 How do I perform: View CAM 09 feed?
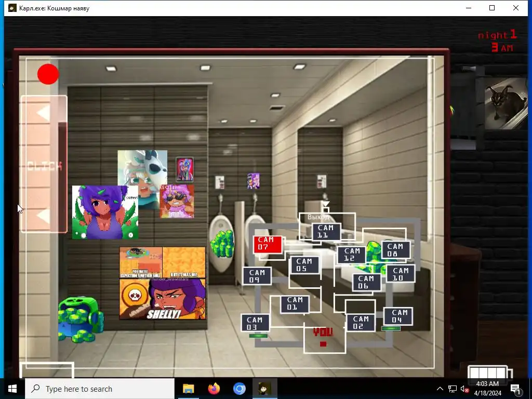tap(257, 276)
